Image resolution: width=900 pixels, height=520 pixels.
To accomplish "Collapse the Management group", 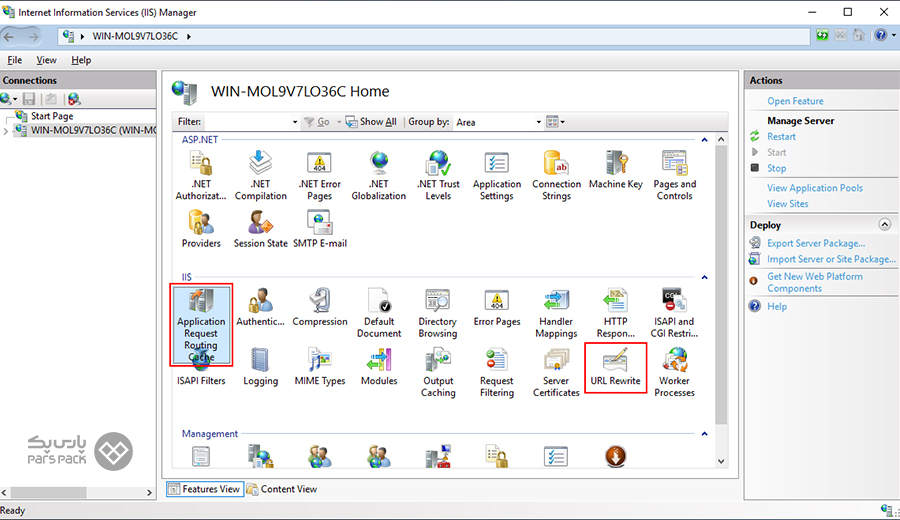I will pos(704,434).
